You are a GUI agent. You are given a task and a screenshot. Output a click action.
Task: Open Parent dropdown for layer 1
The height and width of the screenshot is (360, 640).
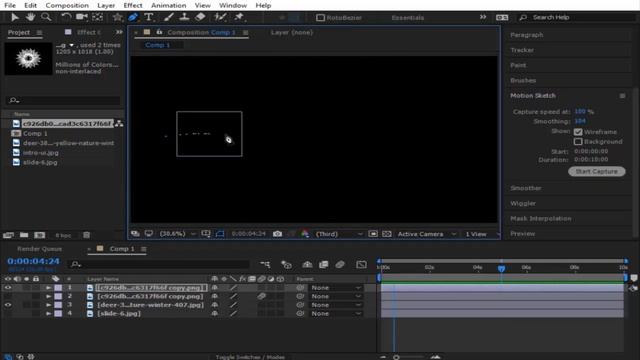pos(336,288)
